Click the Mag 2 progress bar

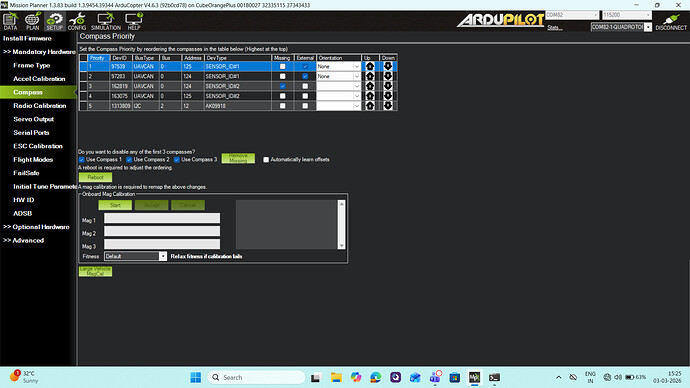[x=162, y=231]
